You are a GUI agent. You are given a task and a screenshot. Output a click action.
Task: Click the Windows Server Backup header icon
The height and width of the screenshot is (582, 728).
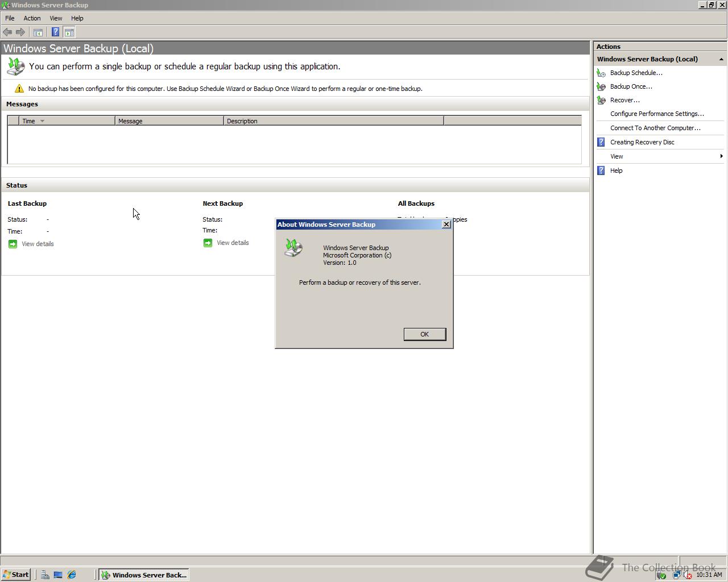point(15,66)
